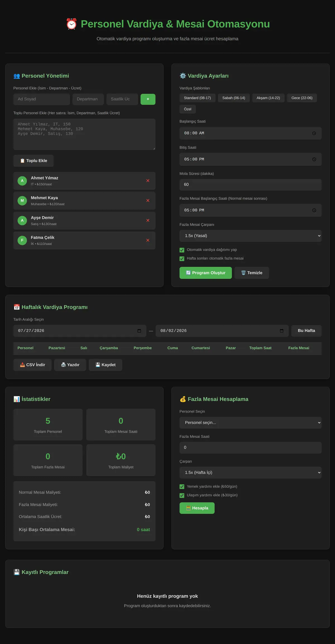Expand the Personel seçin dropdown

250,423
